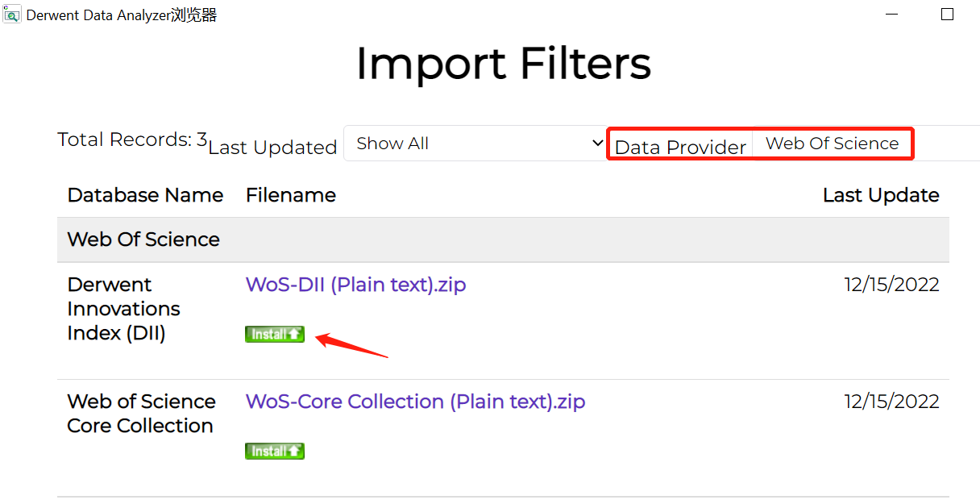
Task: Click the Import Filters page heading
Action: click(x=503, y=64)
